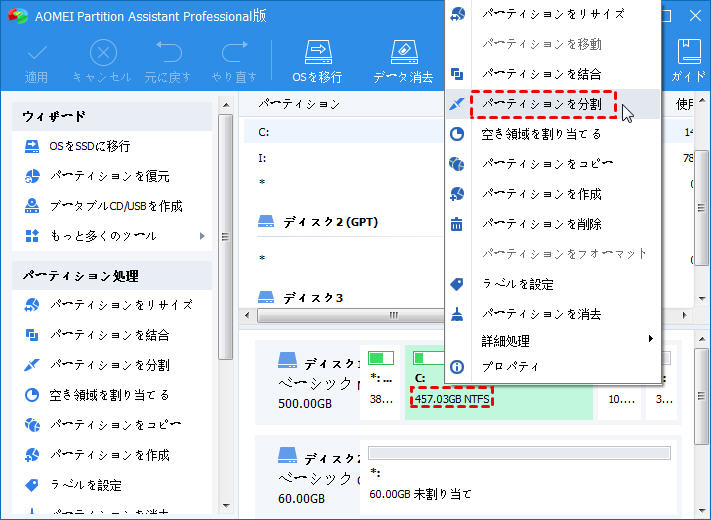Viewport: 711px width, 520px height.
Task: Choose パーティションを分割 in context menu
Action: coord(553,104)
